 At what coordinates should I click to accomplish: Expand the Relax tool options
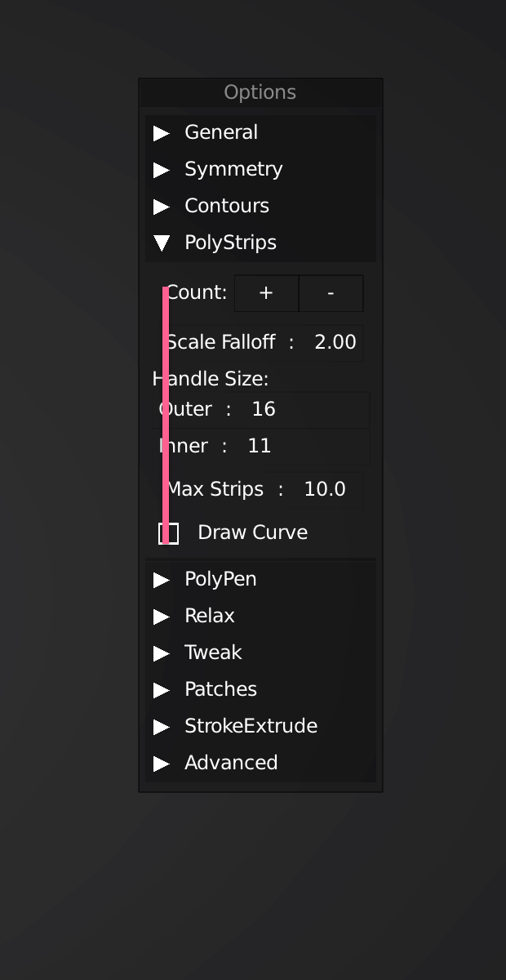210,616
